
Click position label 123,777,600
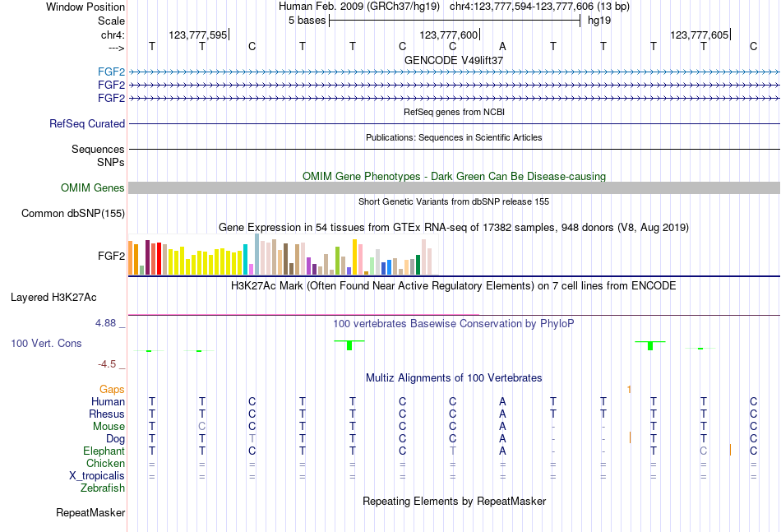tap(448, 35)
